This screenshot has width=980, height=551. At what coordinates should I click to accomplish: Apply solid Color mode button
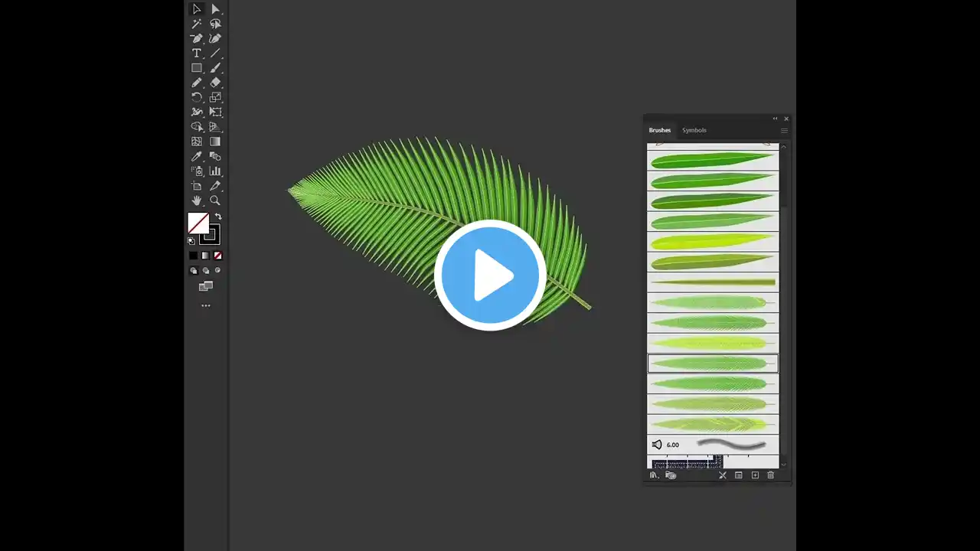click(194, 256)
